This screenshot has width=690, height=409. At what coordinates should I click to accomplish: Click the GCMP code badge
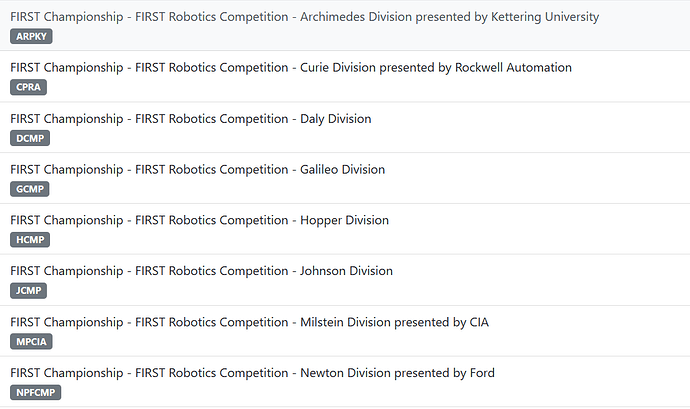pos(30,189)
